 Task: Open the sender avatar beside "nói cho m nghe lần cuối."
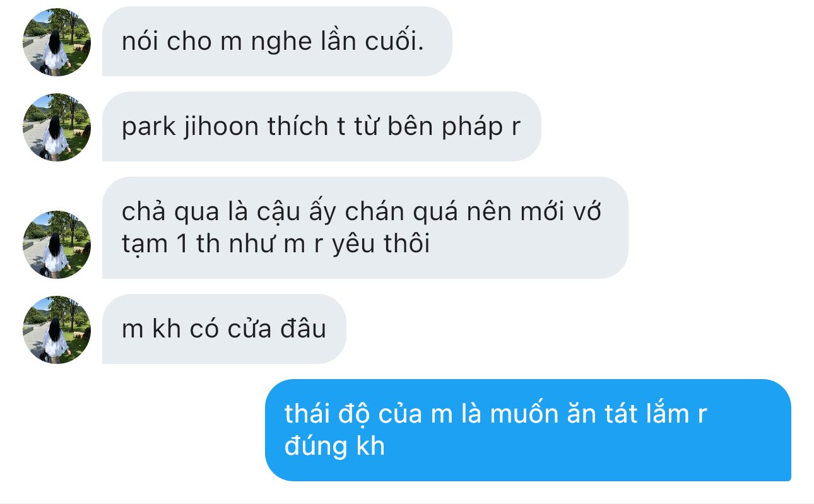57,42
